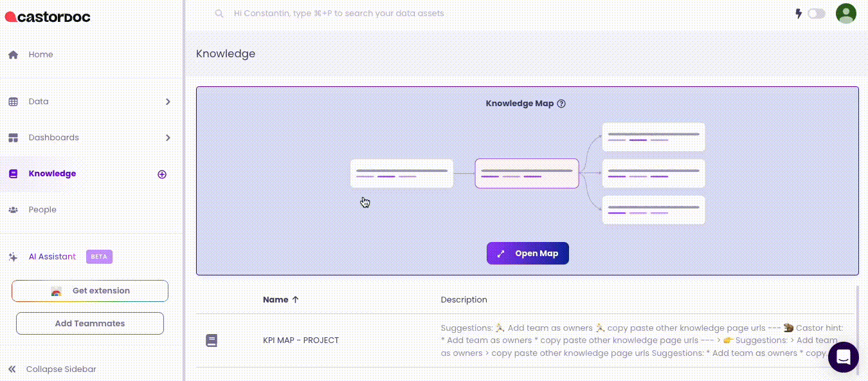
Task: Open the chat support widget
Action: [844, 357]
